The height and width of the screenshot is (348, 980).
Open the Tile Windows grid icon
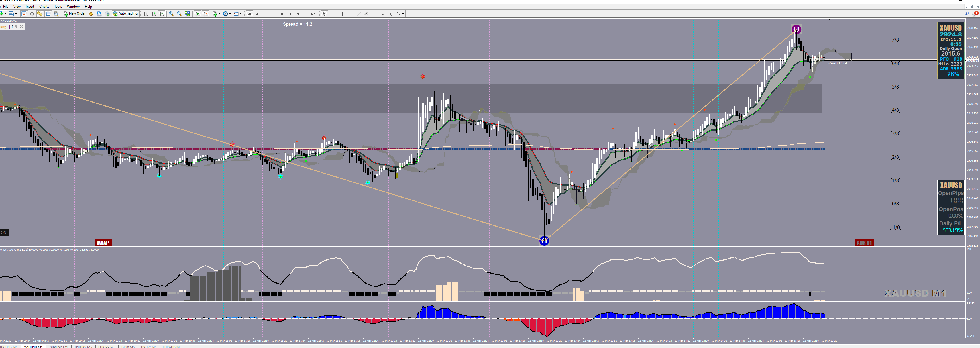[187, 14]
